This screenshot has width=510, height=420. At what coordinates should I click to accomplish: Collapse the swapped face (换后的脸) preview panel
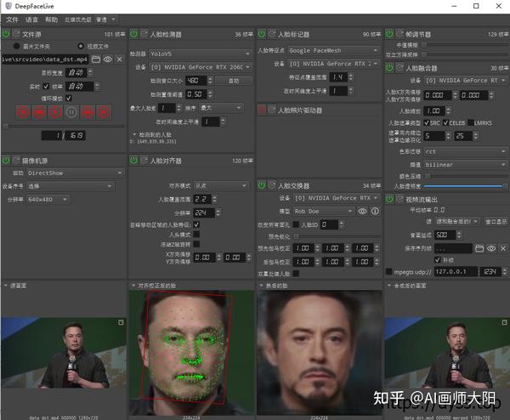[x=261, y=286]
